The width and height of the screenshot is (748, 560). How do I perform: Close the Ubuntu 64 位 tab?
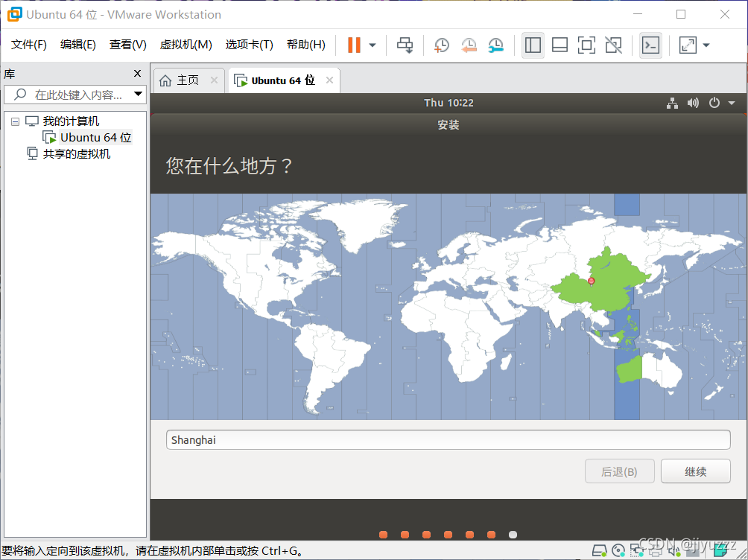point(329,80)
